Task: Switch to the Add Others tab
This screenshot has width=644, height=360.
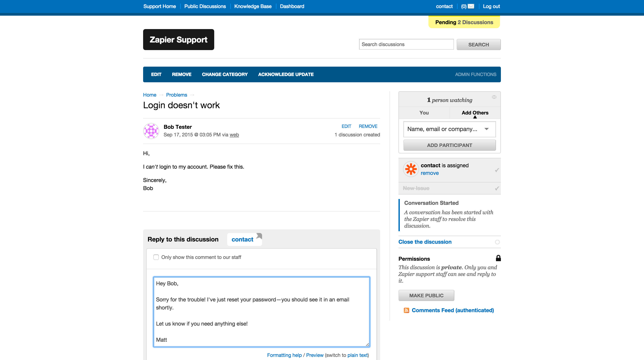Action: click(475, 112)
